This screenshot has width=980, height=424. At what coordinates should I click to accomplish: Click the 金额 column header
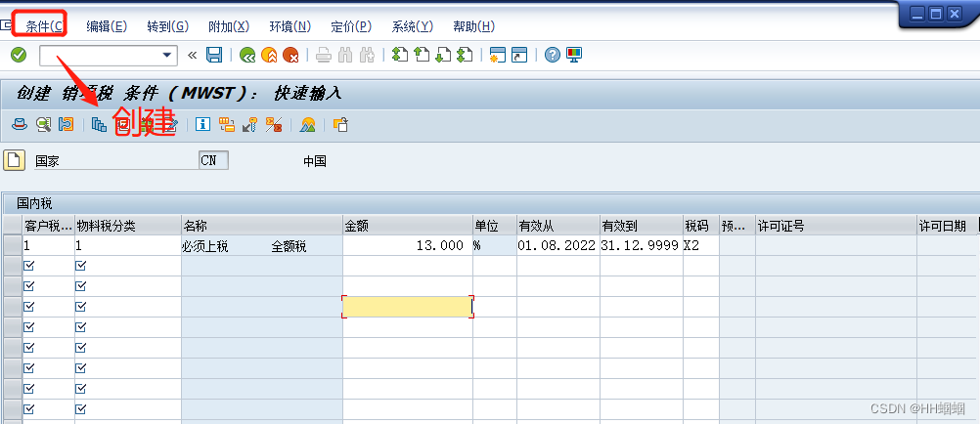(x=408, y=226)
